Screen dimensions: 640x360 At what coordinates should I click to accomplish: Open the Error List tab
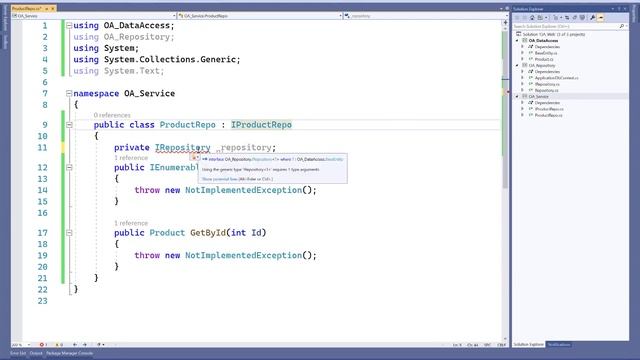click(x=18, y=353)
